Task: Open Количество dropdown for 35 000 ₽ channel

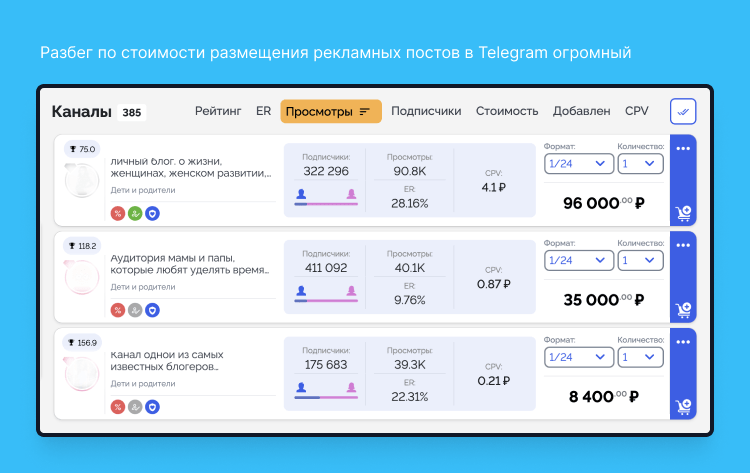Action: [640, 260]
